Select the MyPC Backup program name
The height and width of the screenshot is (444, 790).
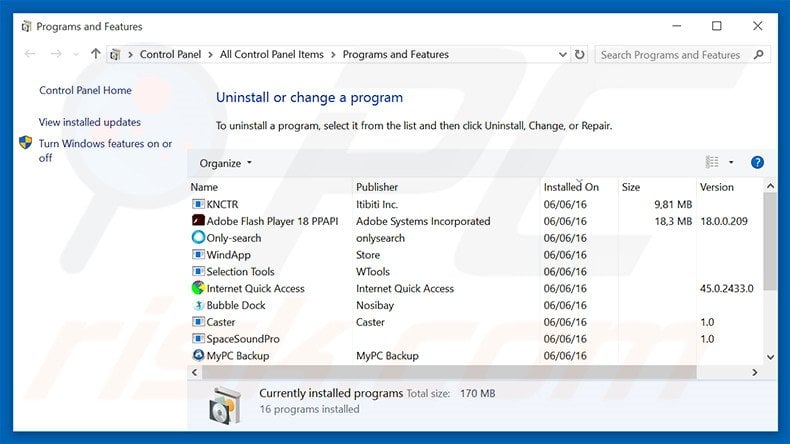click(x=238, y=355)
